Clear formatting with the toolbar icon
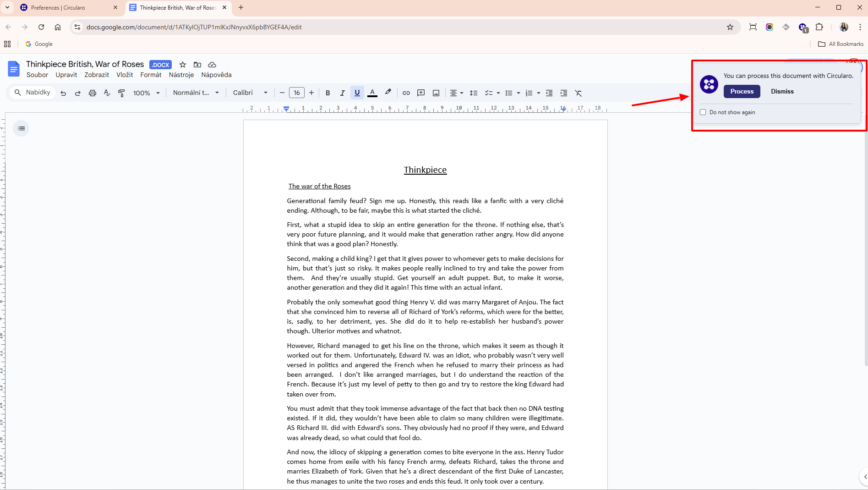868x490 pixels. tap(578, 93)
